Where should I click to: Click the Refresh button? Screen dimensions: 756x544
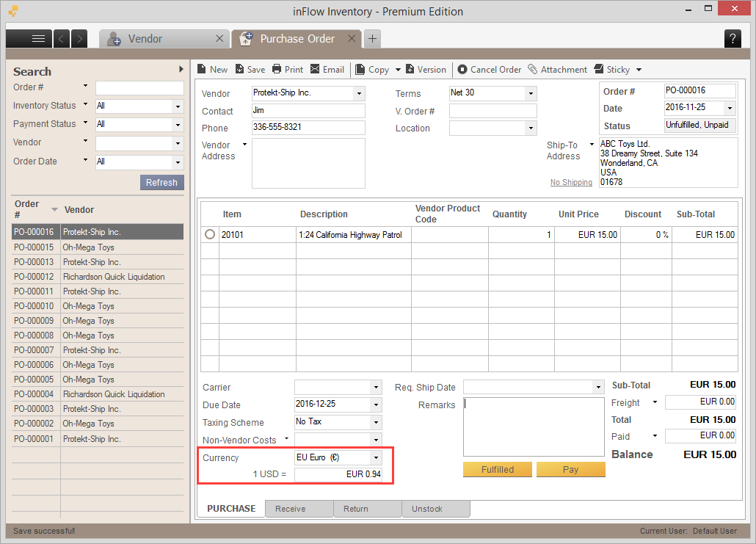pyautogui.click(x=162, y=182)
